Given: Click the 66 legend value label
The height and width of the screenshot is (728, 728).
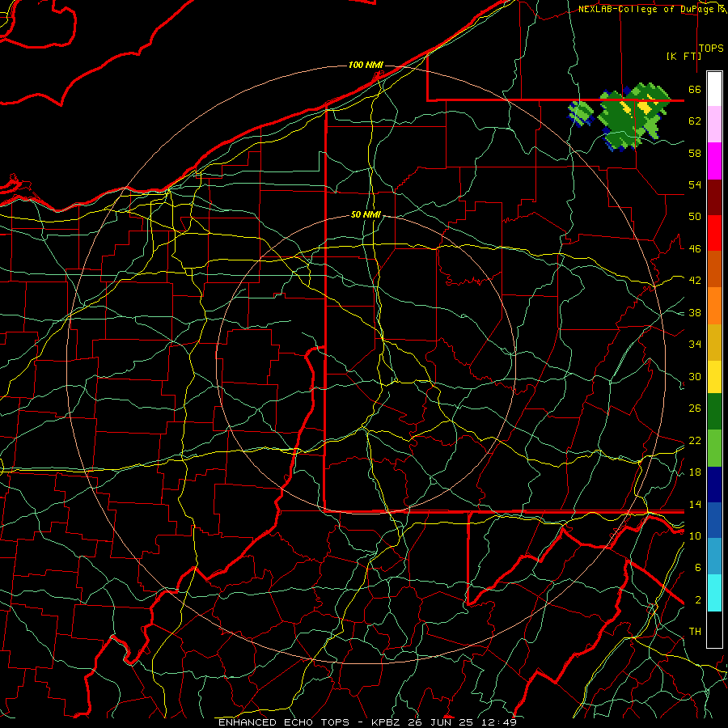Looking at the screenshot, I should pos(695,89).
